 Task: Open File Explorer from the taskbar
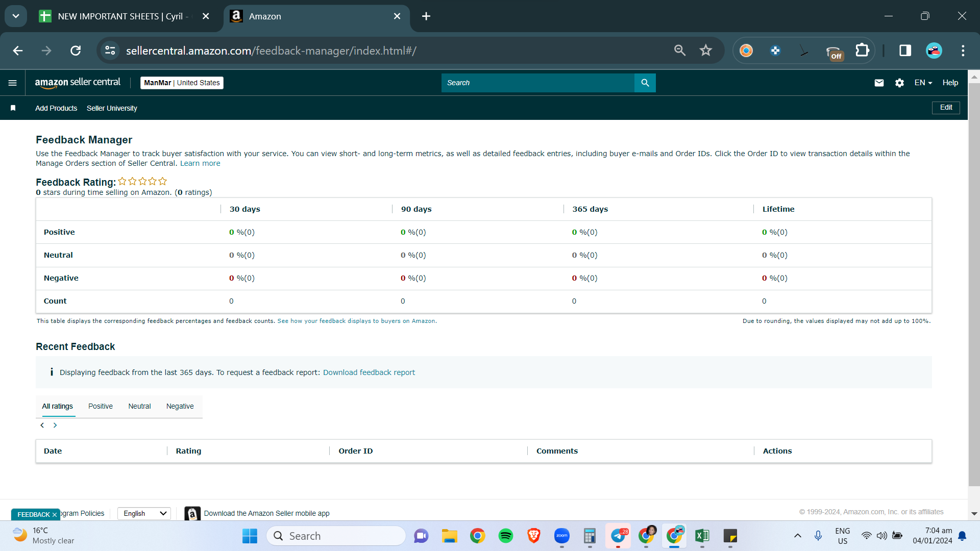(x=449, y=536)
